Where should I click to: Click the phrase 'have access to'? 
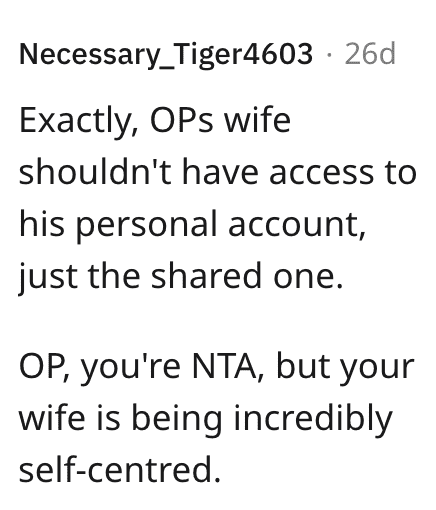click(x=299, y=172)
